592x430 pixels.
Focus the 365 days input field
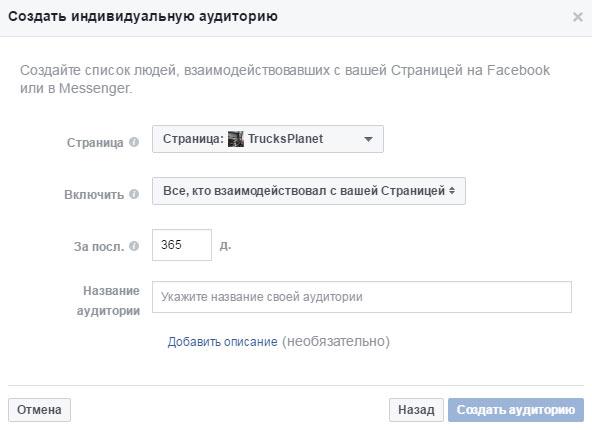click(x=182, y=245)
